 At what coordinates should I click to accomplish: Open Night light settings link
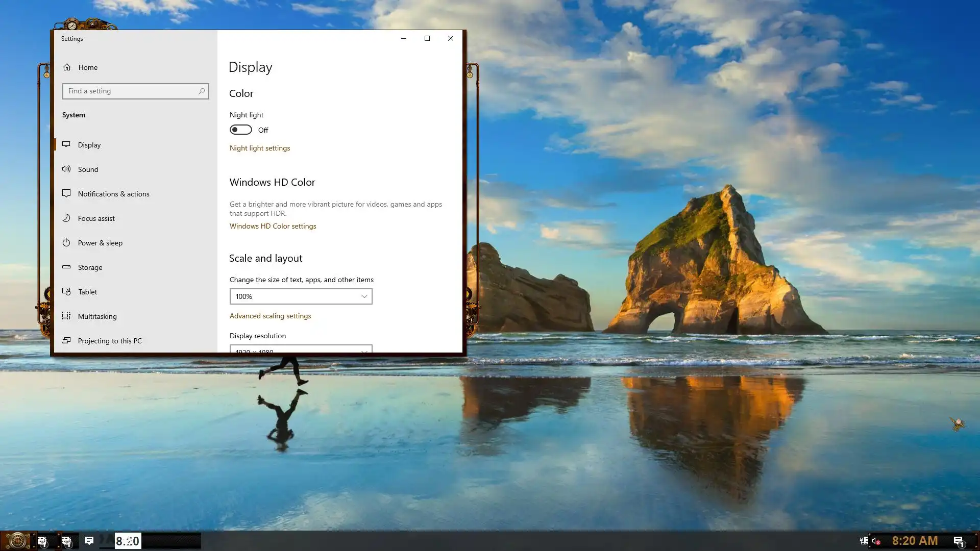pyautogui.click(x=259, y=148)
